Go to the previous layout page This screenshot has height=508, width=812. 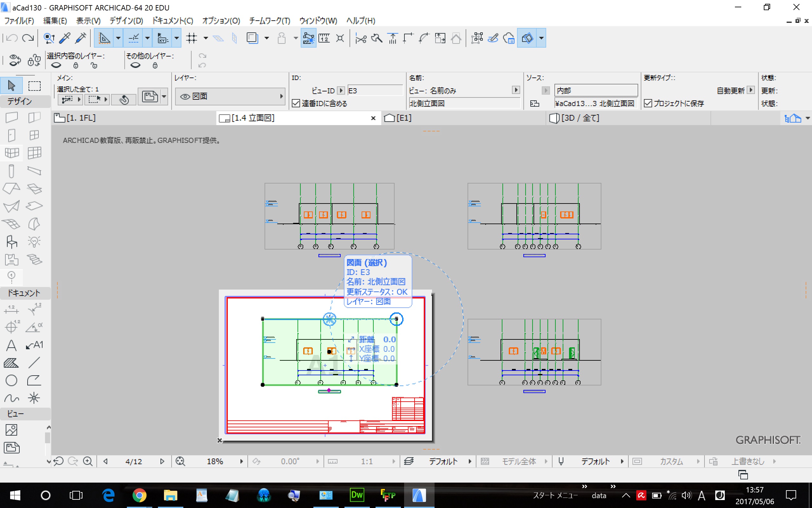click(105, 461)
